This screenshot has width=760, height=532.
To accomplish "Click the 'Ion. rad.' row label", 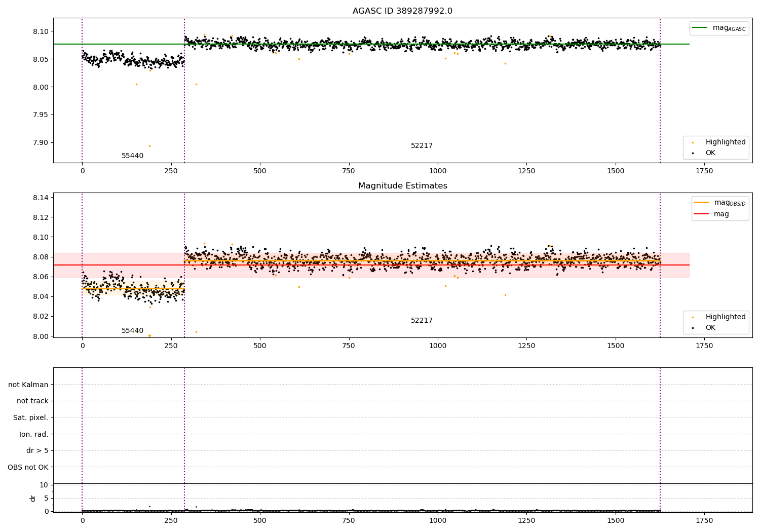I will click(34, 435).
